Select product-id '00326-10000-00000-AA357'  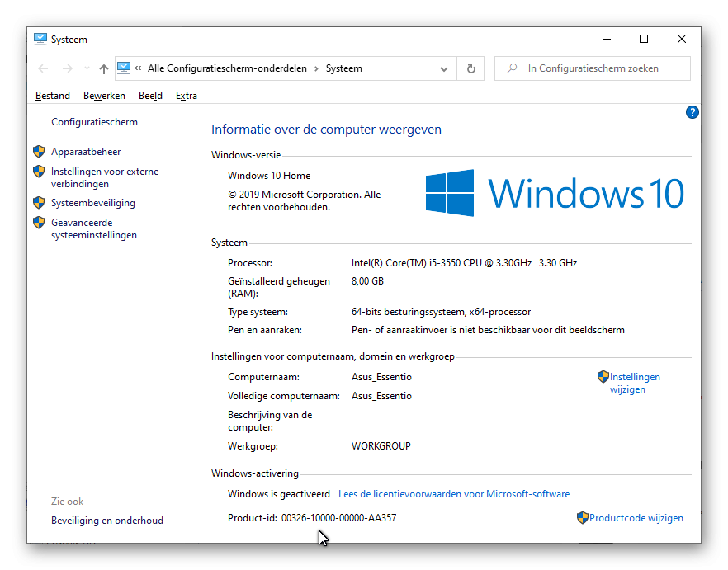[x=338, y=518]
